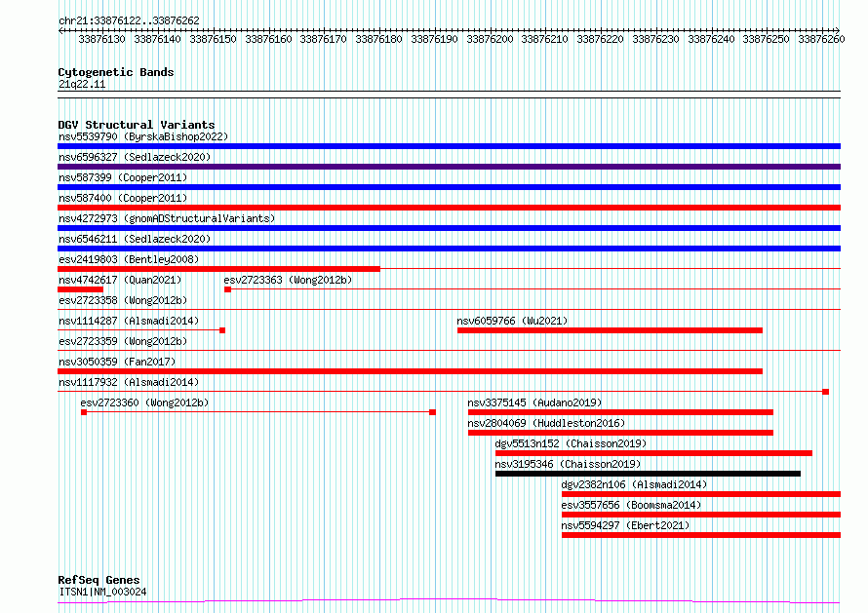Click the red nsv587400 variant bar
This screenshot has width=868, height=613.
tap(449, 208)
